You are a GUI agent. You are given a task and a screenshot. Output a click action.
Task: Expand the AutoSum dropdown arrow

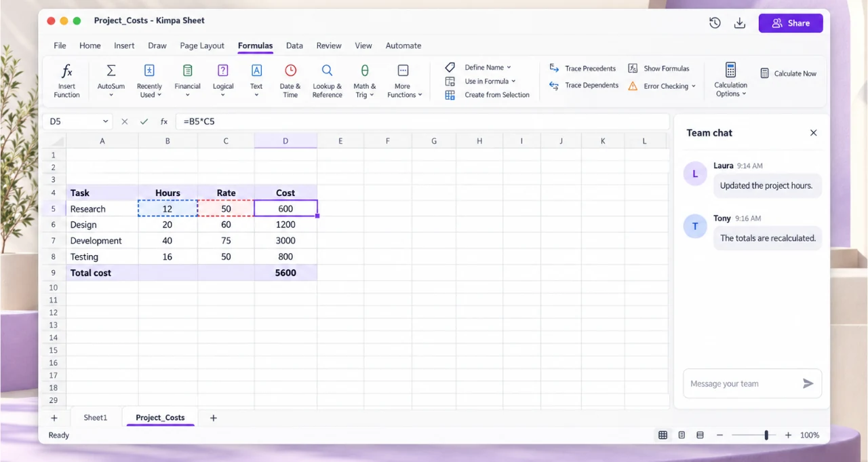(x=111, y=95)
